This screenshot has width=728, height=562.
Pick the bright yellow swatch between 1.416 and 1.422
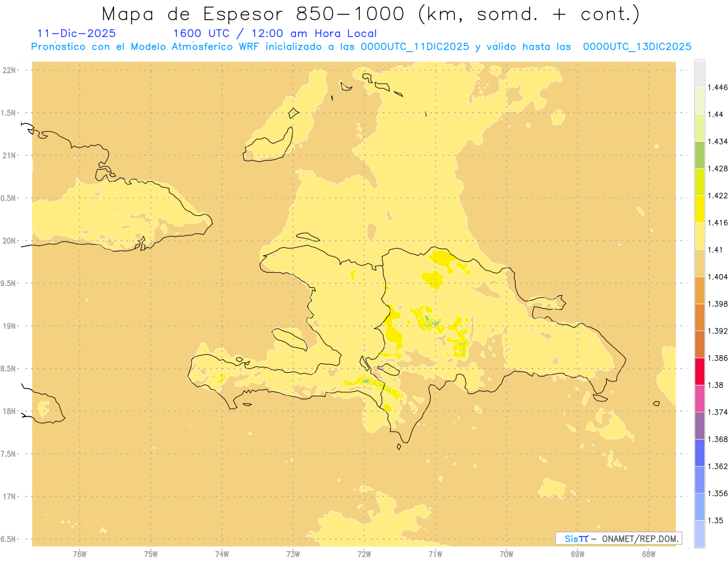coord(699,209)
